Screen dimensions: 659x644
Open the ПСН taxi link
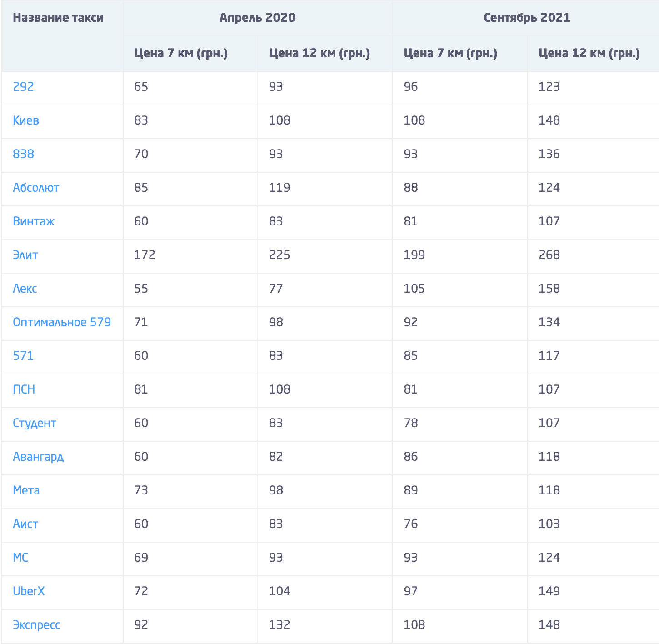tap(24, 389)
